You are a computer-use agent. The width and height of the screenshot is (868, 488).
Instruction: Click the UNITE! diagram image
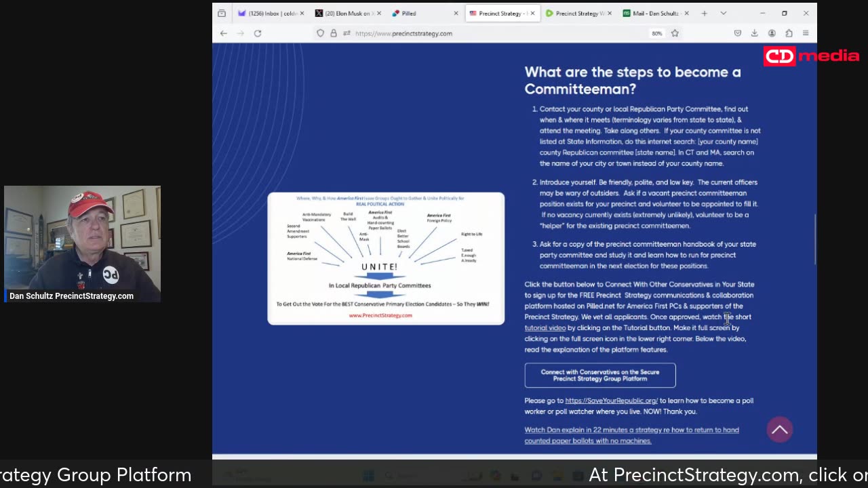(386, 258)
